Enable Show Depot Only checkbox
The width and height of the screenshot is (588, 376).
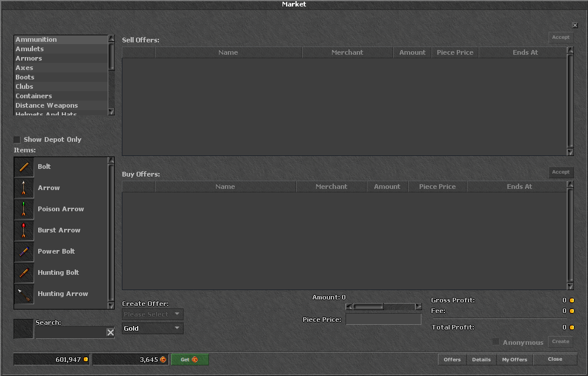(17, 139)
